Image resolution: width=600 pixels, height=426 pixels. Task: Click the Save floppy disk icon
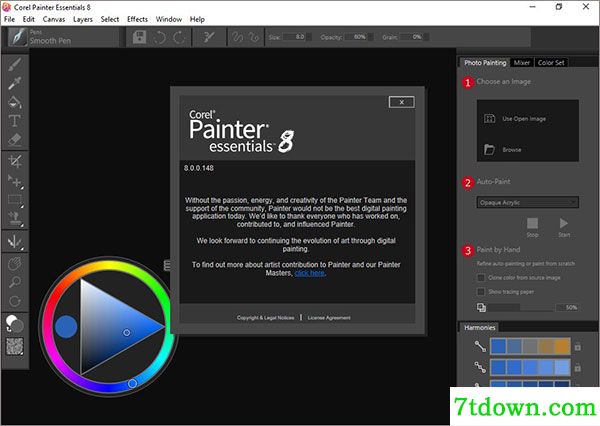click(139, 37)
